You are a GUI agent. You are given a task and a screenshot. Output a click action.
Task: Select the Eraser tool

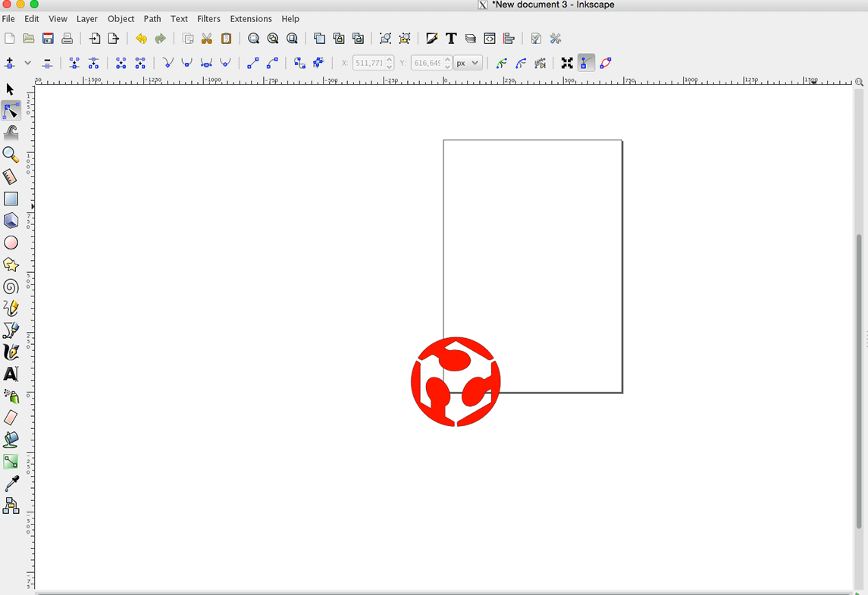click(11, 418)
